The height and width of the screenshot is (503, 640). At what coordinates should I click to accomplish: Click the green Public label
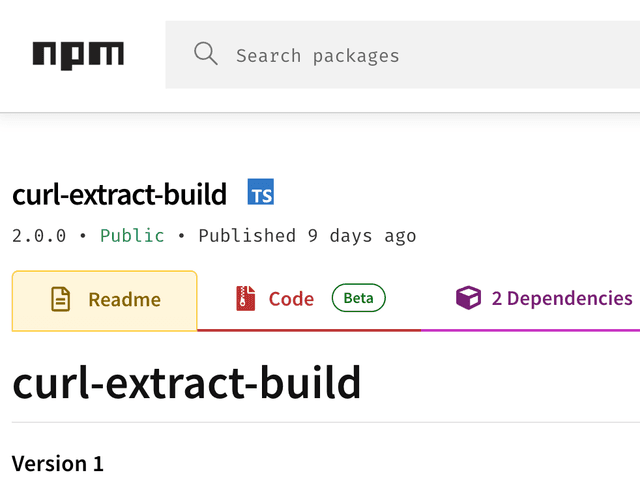132,236
